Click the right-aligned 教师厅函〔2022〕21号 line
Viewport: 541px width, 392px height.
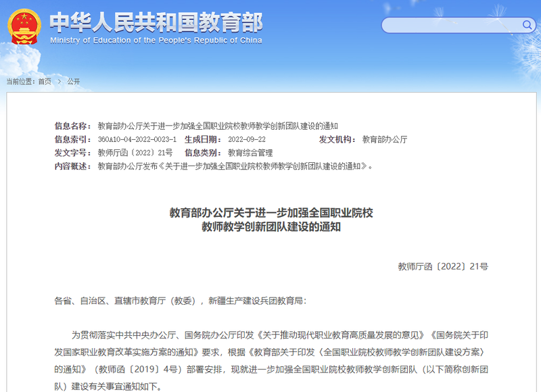click(x=442, y=266)
